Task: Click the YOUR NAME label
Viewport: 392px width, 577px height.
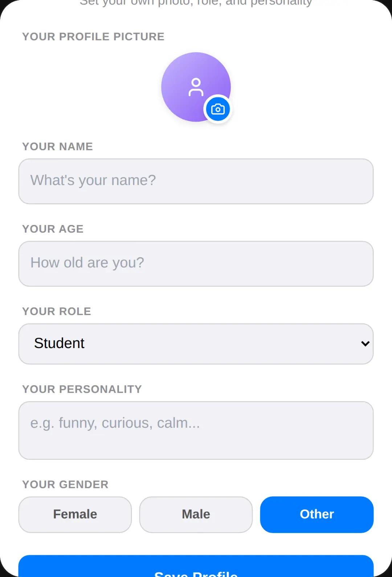Action: point(57,147)
